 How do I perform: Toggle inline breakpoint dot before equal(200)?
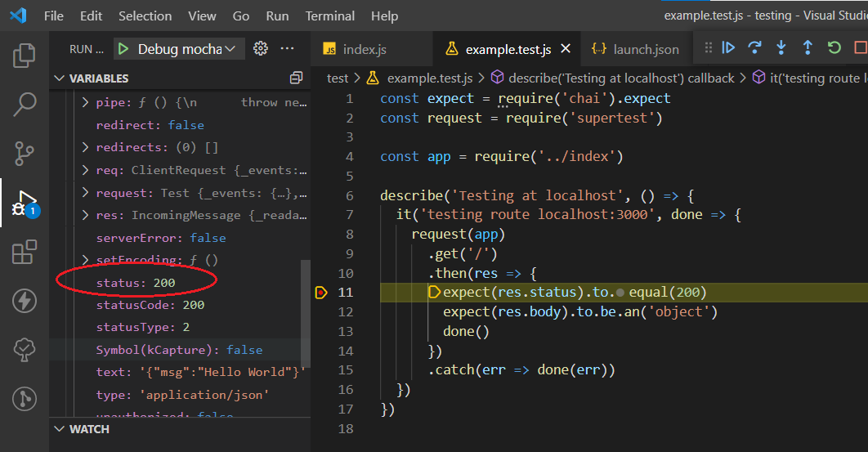[620, 293]
